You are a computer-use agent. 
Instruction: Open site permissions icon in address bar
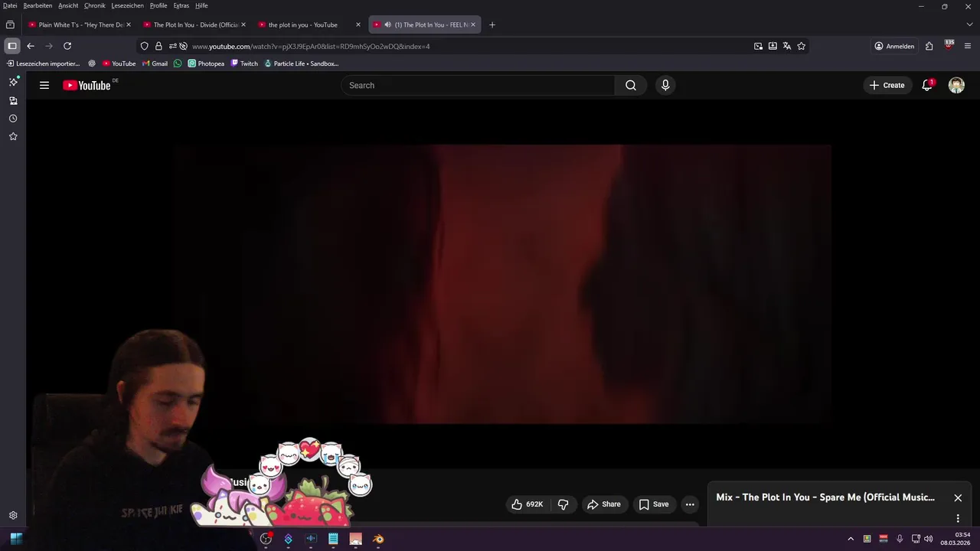pos(173,46)
